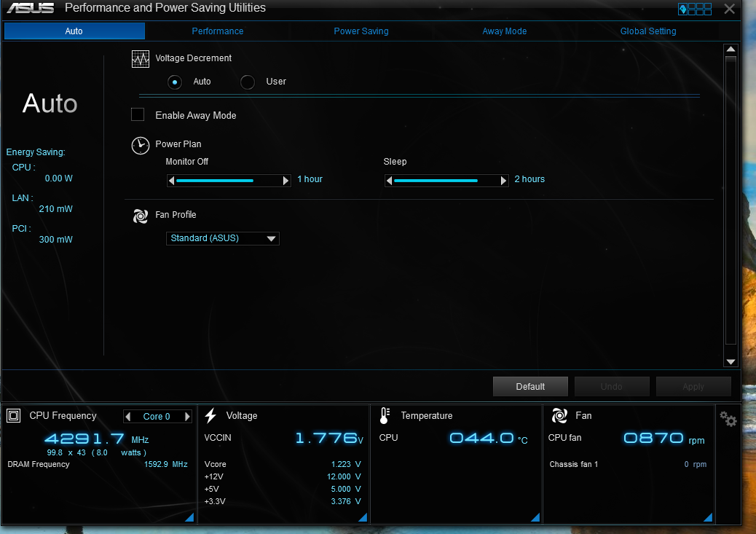Image resolution: width=756 pixels, height=534 pixels.
Task: Click the Core 0 label
Action: click(x=157, y=416)
